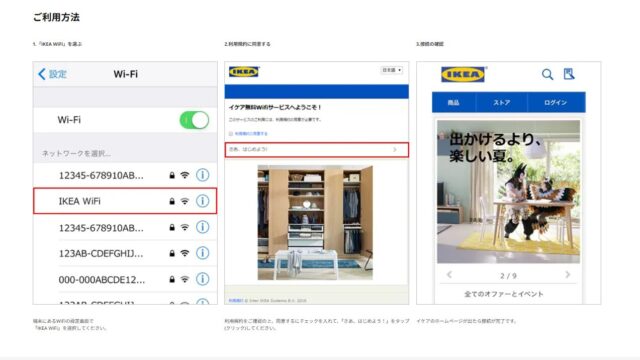640x360 pixels.
Task: Switch to the 商品 tab
Action: tap(454, 102)
